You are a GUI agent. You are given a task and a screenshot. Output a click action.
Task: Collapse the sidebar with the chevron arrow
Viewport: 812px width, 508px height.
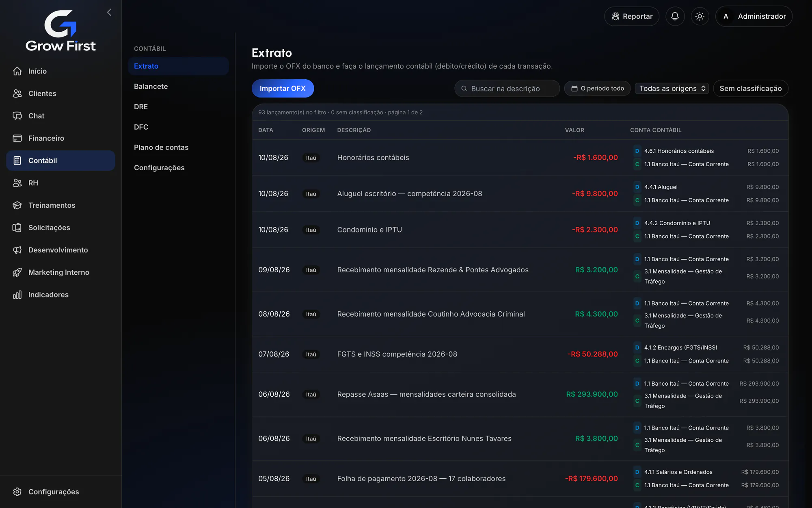[x=109, y=12]
